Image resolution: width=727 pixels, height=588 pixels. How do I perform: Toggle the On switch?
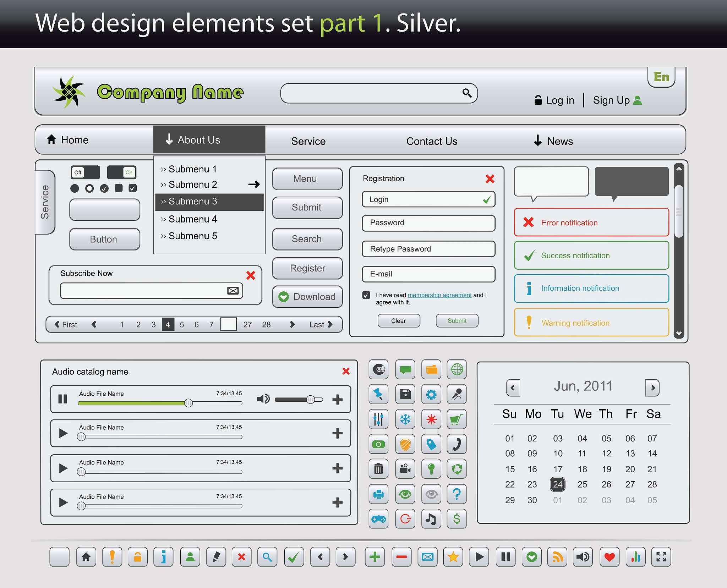click(122, 172)
